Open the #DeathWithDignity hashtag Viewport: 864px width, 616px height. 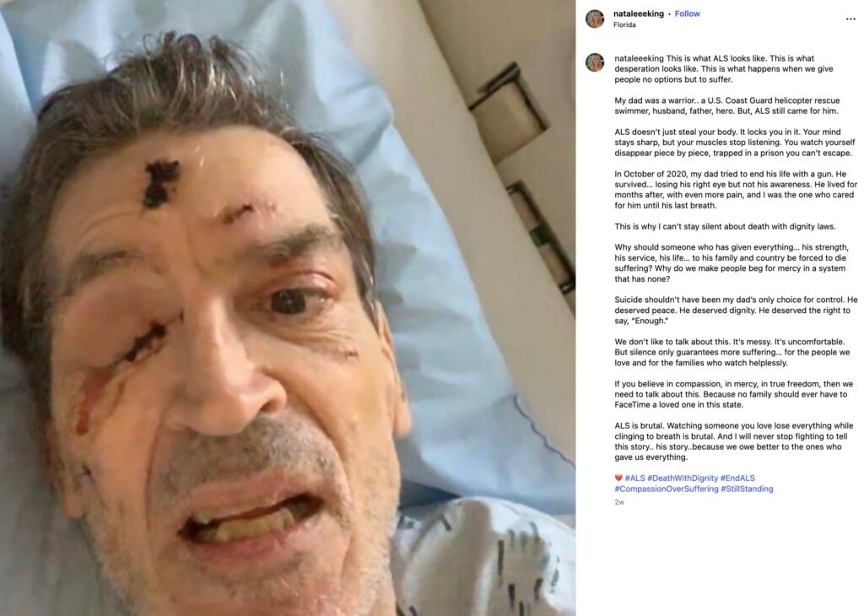click(683, 478)
